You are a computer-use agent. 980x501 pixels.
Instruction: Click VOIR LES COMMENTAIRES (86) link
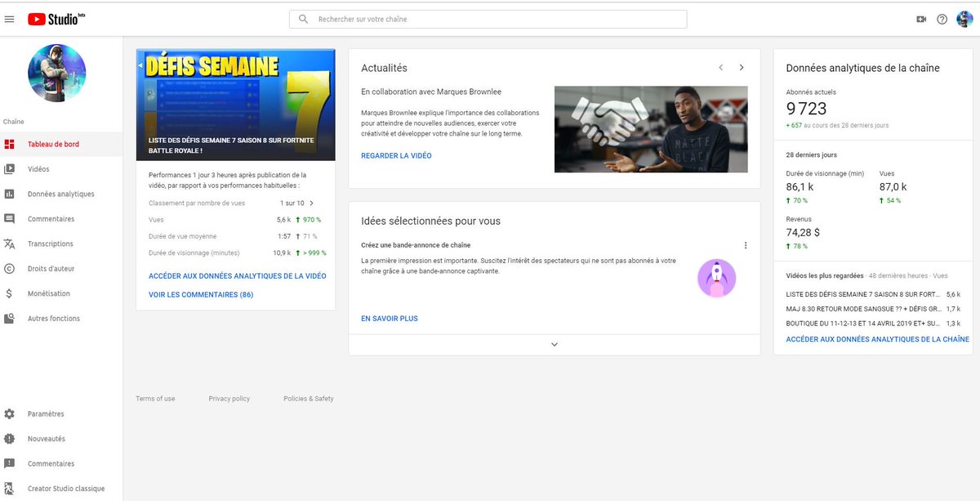pos(201,295)
